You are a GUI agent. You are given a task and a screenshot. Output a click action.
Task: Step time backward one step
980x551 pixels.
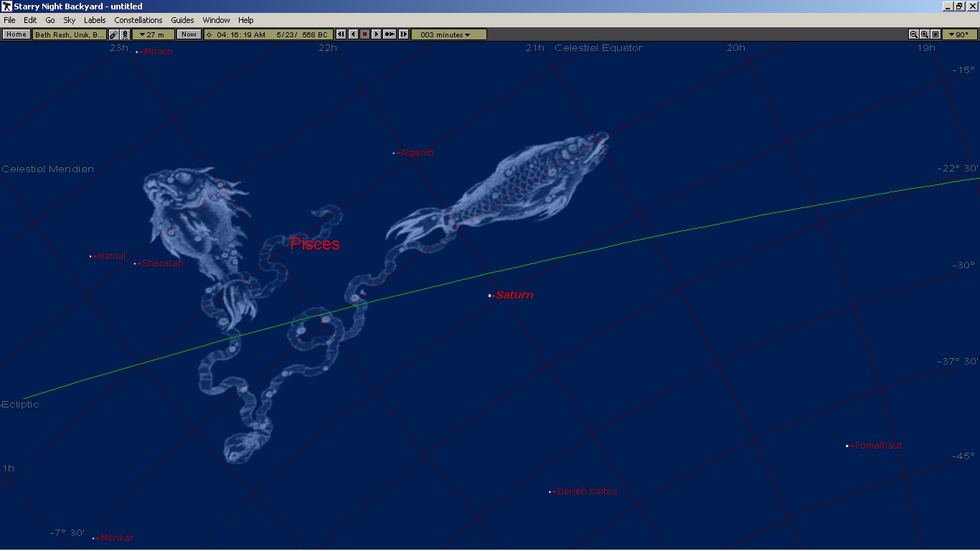[341, 34]
